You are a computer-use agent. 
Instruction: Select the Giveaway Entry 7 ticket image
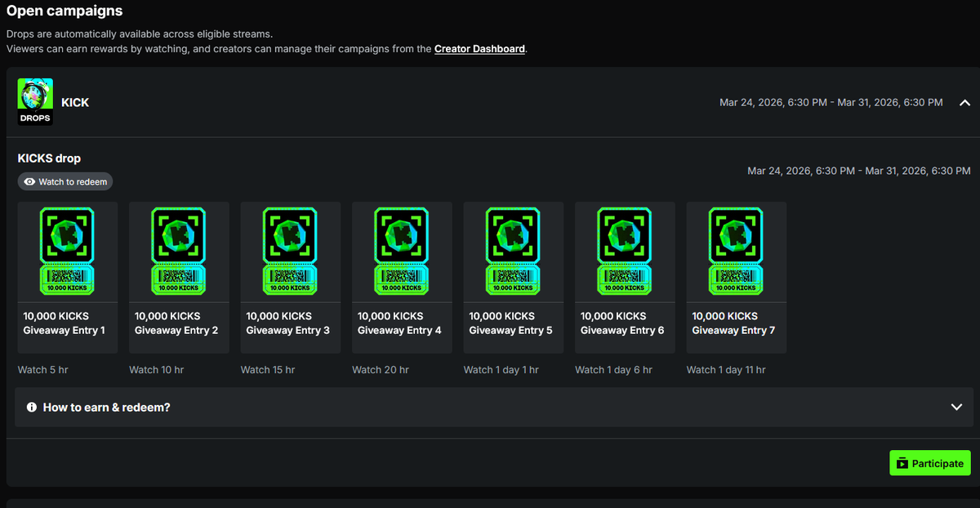(x=736, y=251)
